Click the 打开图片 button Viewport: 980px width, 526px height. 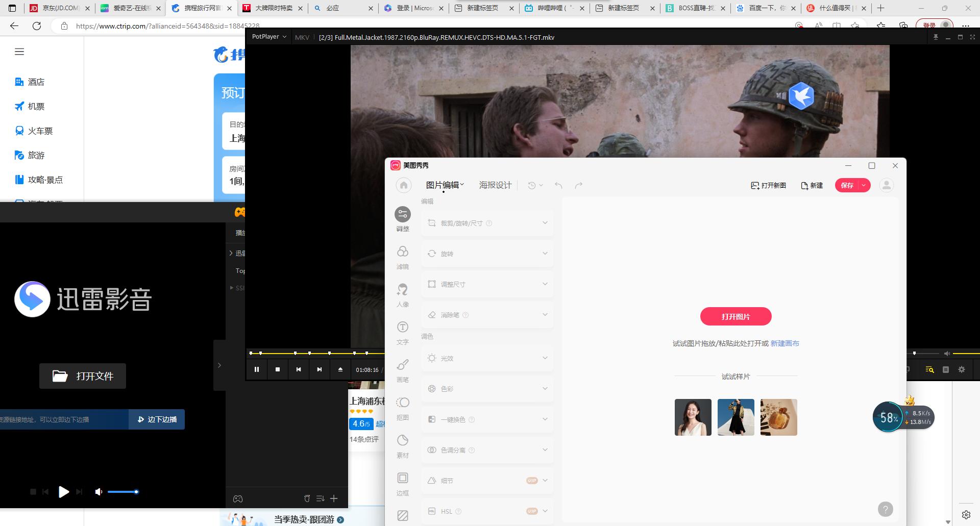point(736,316)
